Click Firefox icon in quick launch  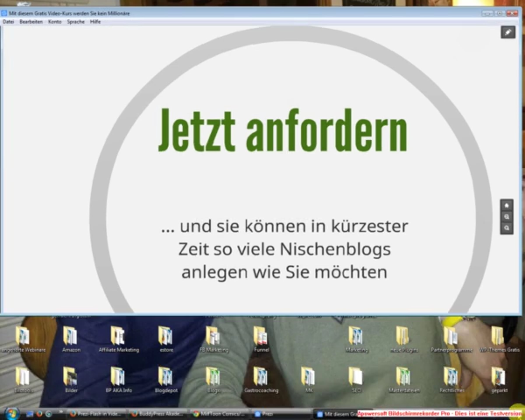pos(39,414)
